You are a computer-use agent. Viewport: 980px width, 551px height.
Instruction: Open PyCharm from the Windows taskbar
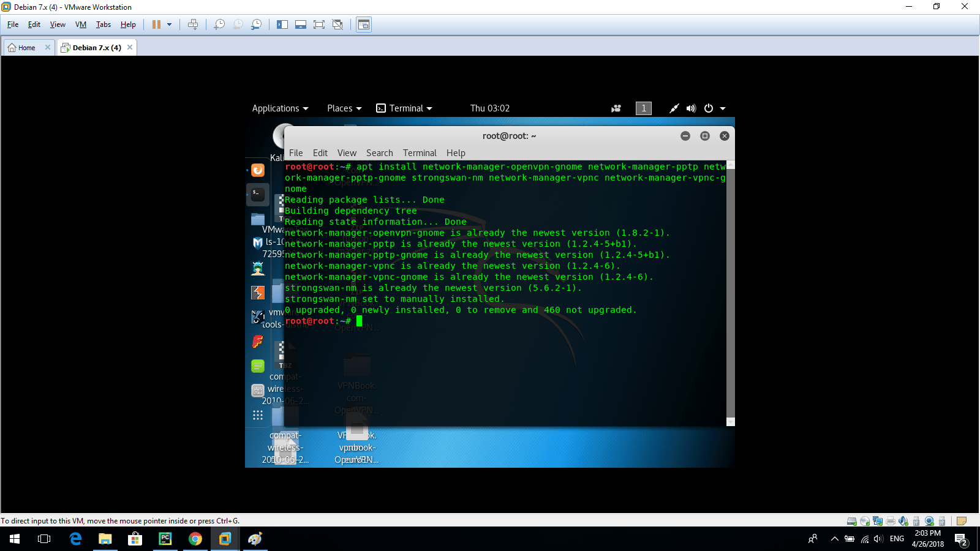pos(165,539)
